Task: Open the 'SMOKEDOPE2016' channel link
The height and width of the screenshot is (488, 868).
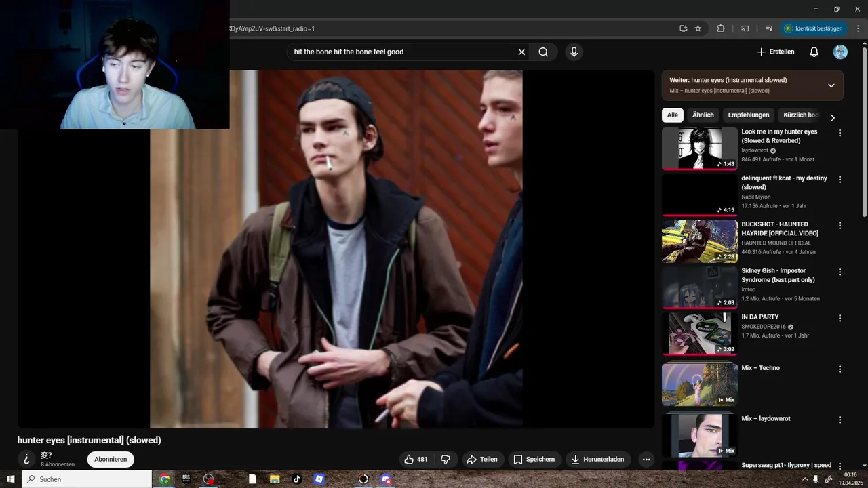Action: pyautogui.click(x=764, y=327)
